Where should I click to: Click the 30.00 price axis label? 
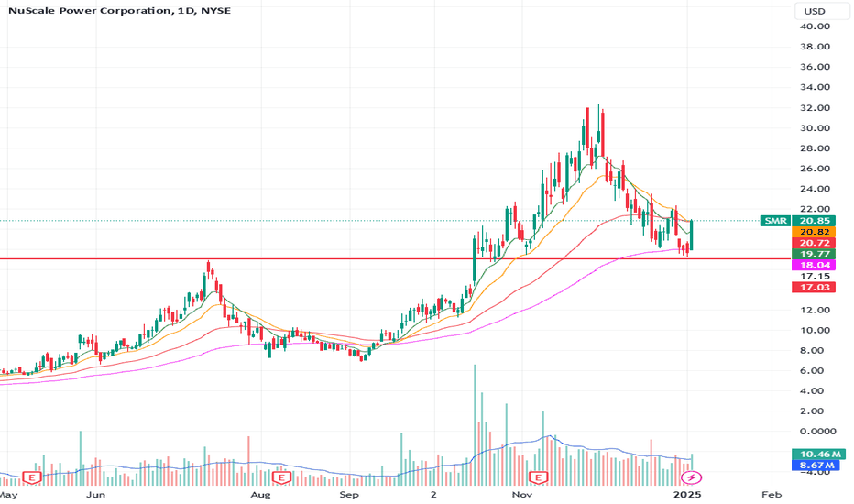(815, 128)
